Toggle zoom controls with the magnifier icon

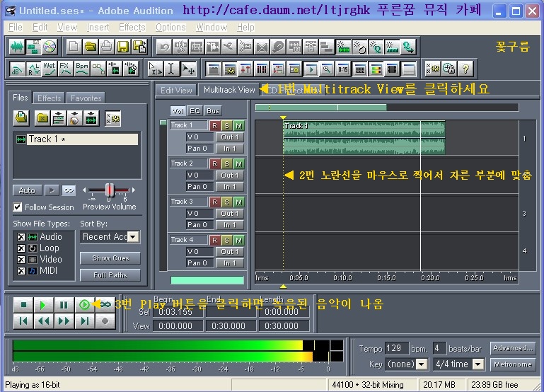(327, 69)
